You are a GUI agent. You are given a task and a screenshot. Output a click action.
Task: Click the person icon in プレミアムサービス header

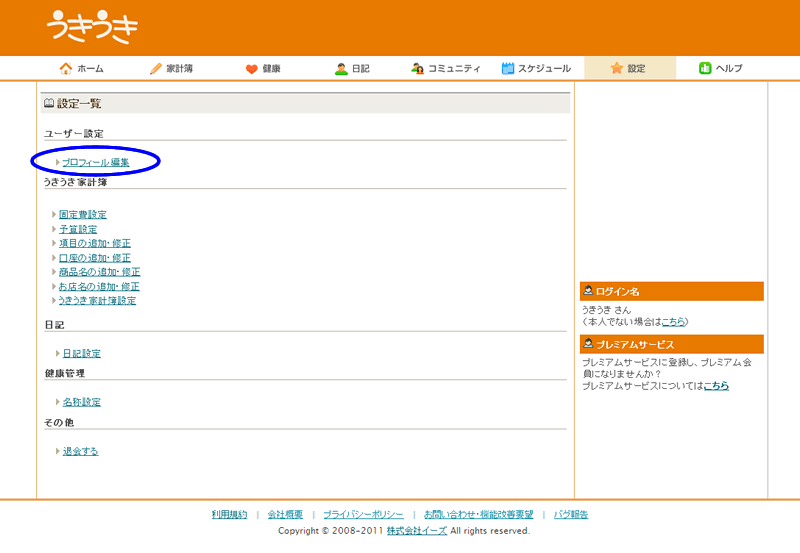588,343
